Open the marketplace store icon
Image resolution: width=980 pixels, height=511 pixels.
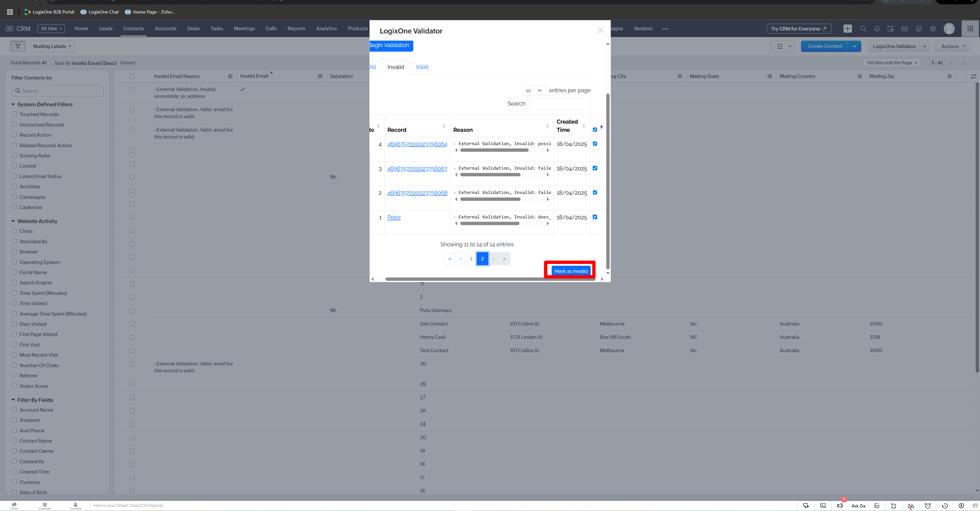(918, 29)
